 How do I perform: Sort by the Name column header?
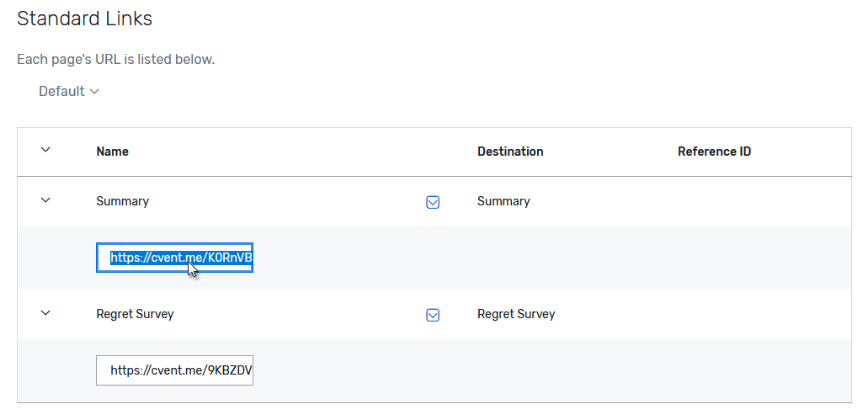click(112, 152)
